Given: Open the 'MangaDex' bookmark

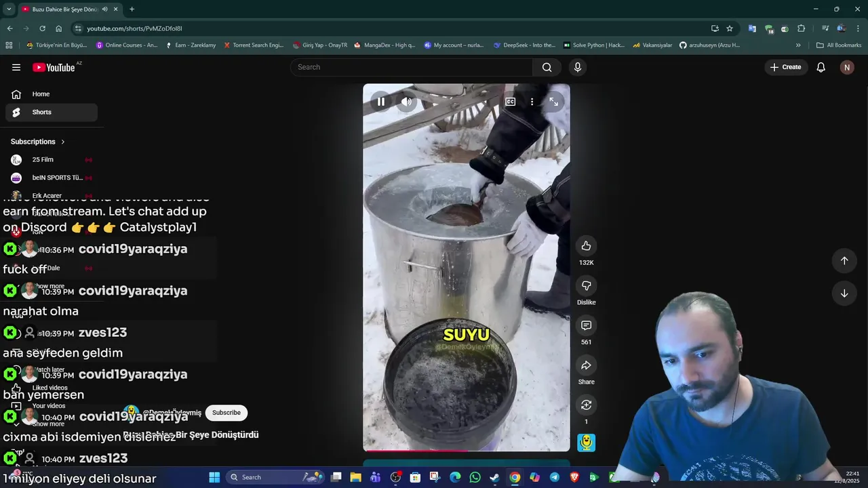Looking at the screenshot, I should (x=384, y=45).
